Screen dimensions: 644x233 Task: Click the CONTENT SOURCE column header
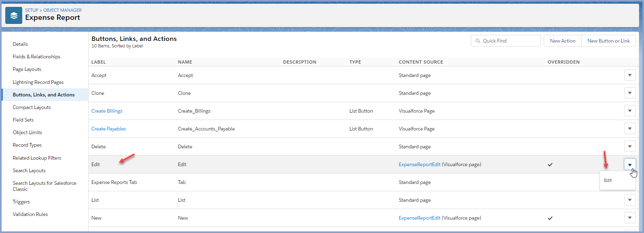pyautogui.click(x=421, y=62)
